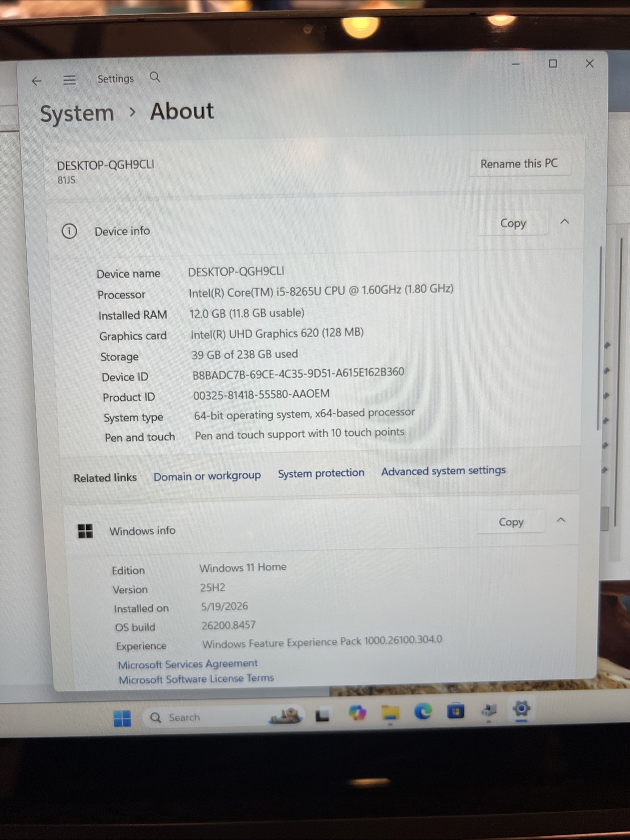Open Advanced system settings link
The height and width of the screenshot is (840, 630).
443,471
